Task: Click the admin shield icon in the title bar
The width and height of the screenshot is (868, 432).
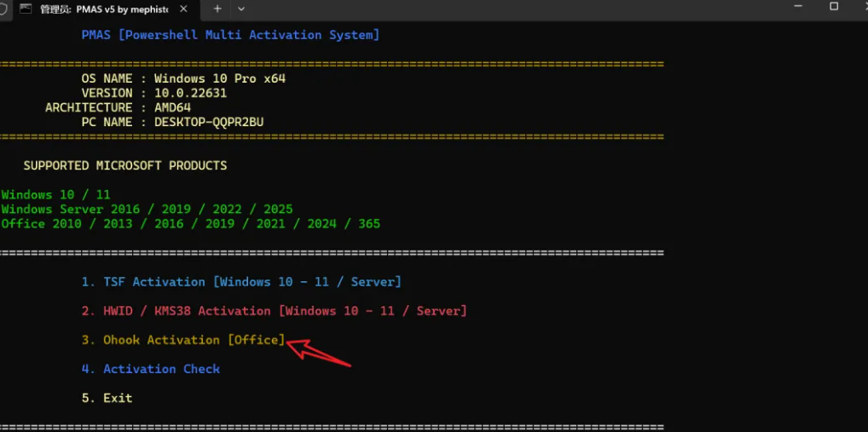Action: pos(3,9)
